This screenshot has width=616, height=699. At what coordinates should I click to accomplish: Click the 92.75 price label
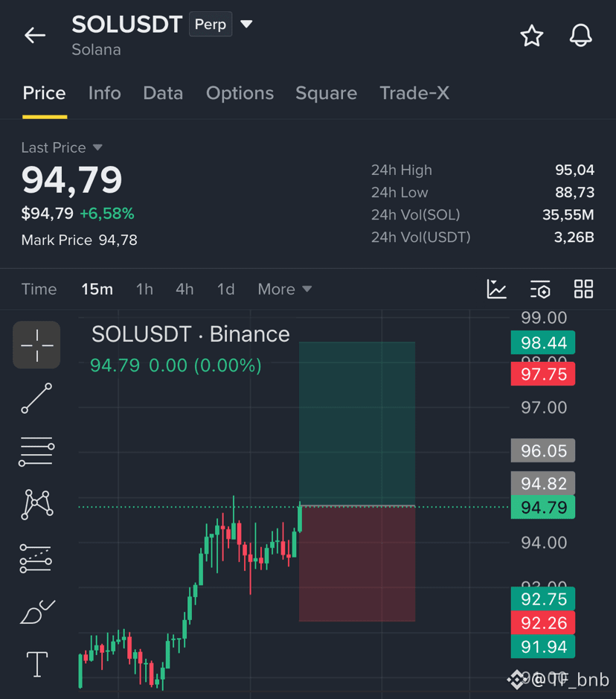click(543, 599)
